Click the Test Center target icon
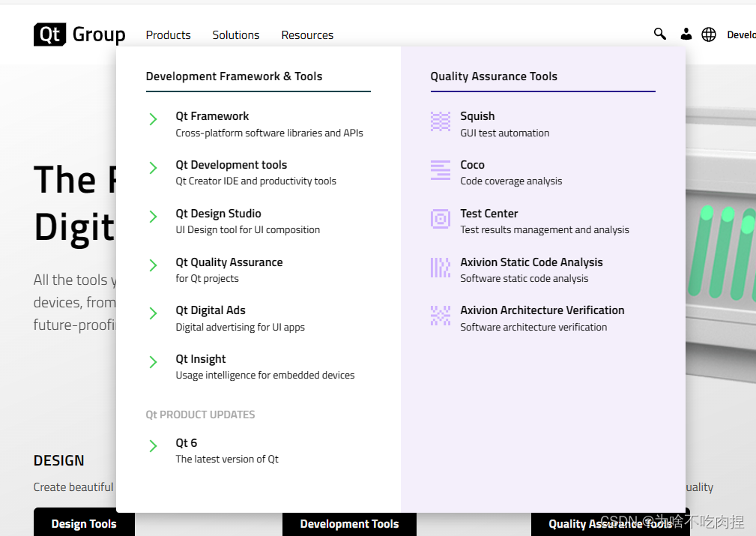The height and width of the screenshot is (536, 756). click(441, 219)
